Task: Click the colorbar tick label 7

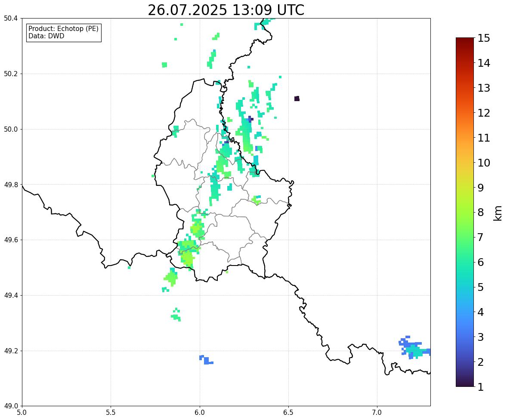Action: [x=481, y=237]
